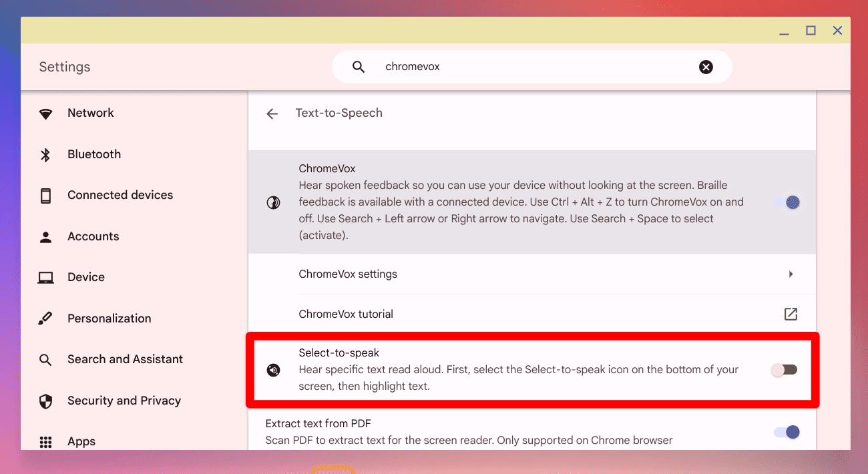Screen dimensions: 868x474
Task: Click the Connected devices phone icon
Action: tap(45, 196)
